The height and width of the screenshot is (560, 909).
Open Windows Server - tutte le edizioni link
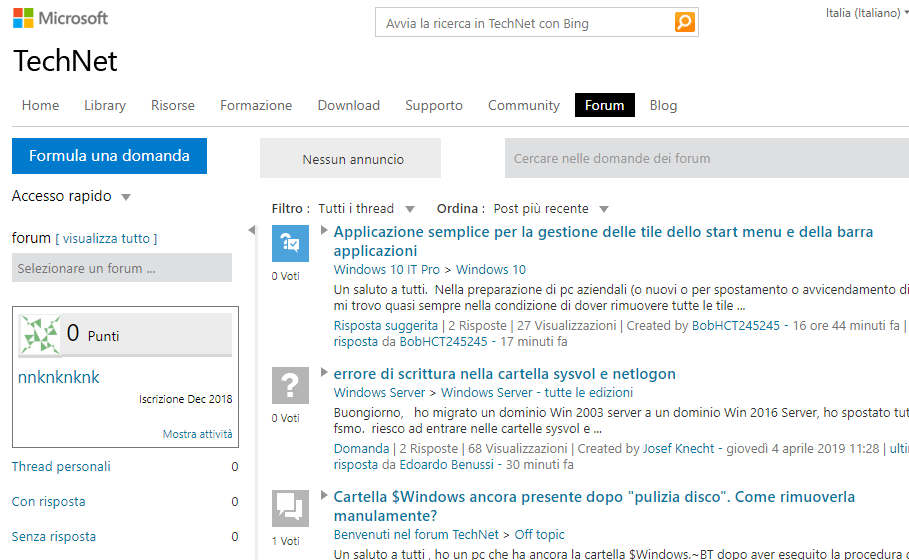tap(537, 392)
